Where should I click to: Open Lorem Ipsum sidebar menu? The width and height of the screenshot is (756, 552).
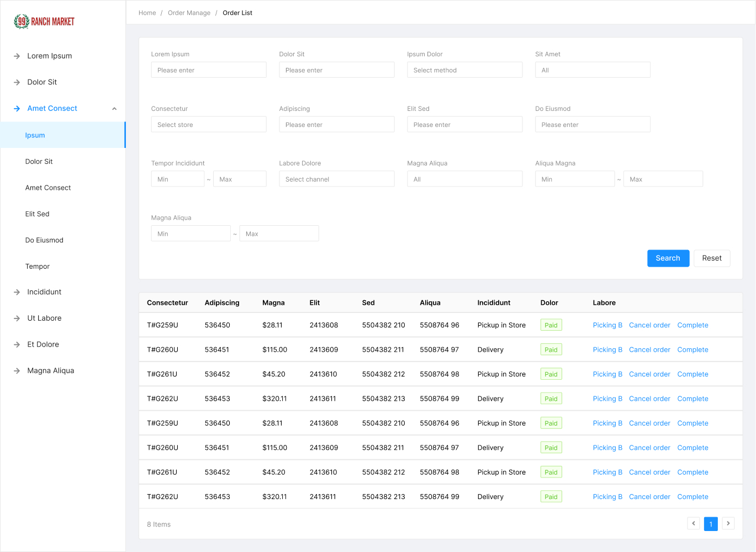tap(50, 56)
